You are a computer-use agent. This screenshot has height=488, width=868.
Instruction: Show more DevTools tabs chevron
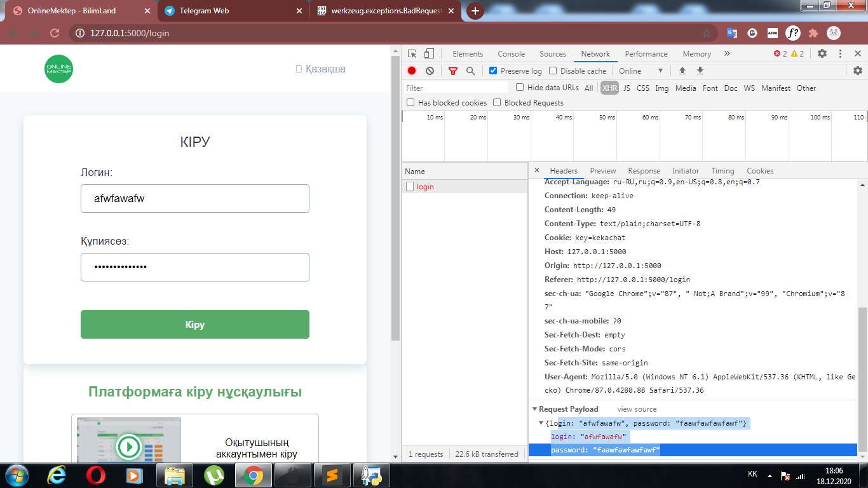[727, 54]
